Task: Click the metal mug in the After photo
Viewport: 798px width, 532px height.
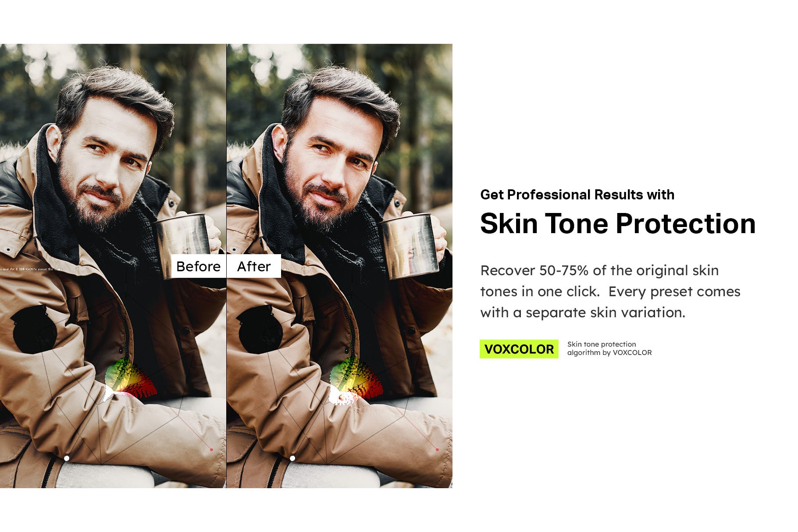Action: pos(410,245)
